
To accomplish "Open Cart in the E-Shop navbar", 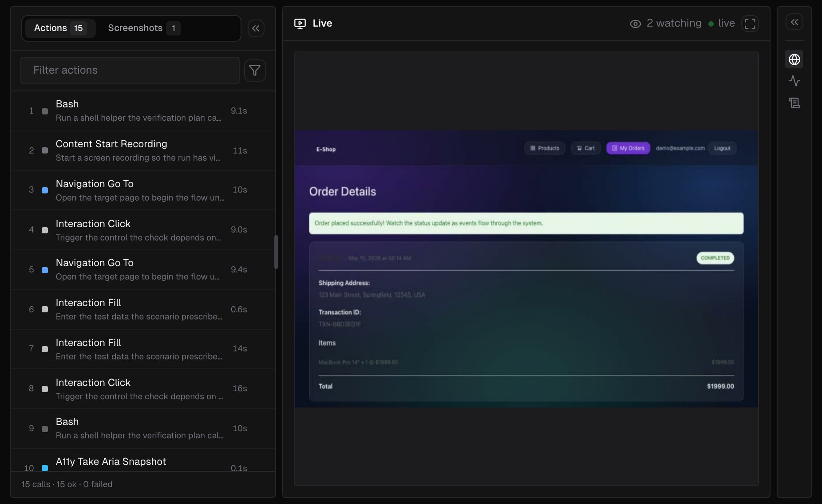I will pyautogui.click(x=585, y=148).
